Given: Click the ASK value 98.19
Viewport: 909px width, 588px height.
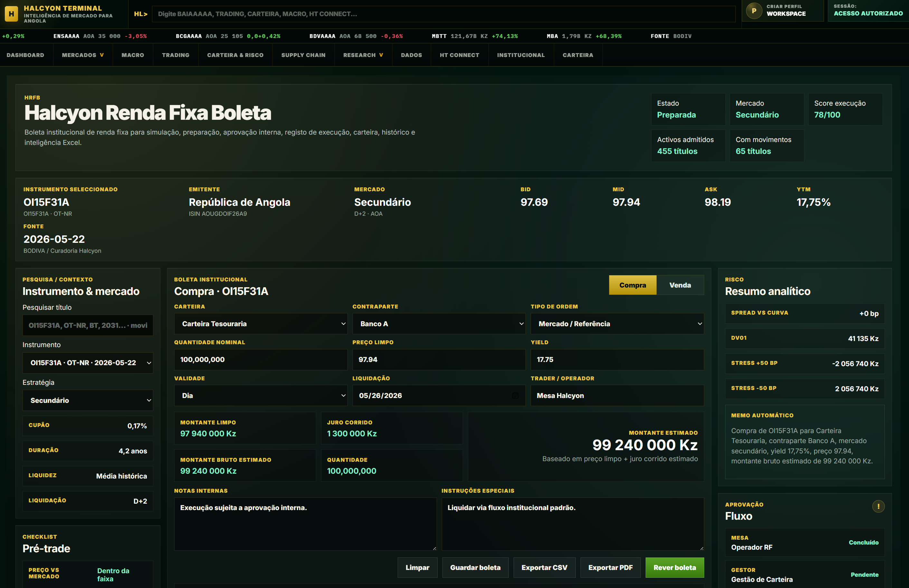Looking at the screenshot, I should pyautogui.click(x=718, y=202).
